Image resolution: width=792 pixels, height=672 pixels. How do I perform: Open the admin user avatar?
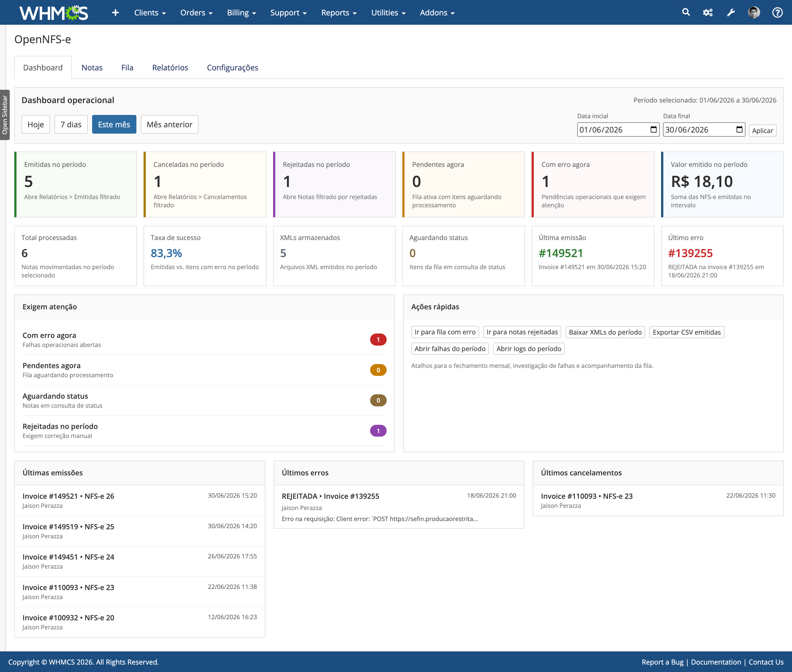pyautogui.click(x=754, y=13)
